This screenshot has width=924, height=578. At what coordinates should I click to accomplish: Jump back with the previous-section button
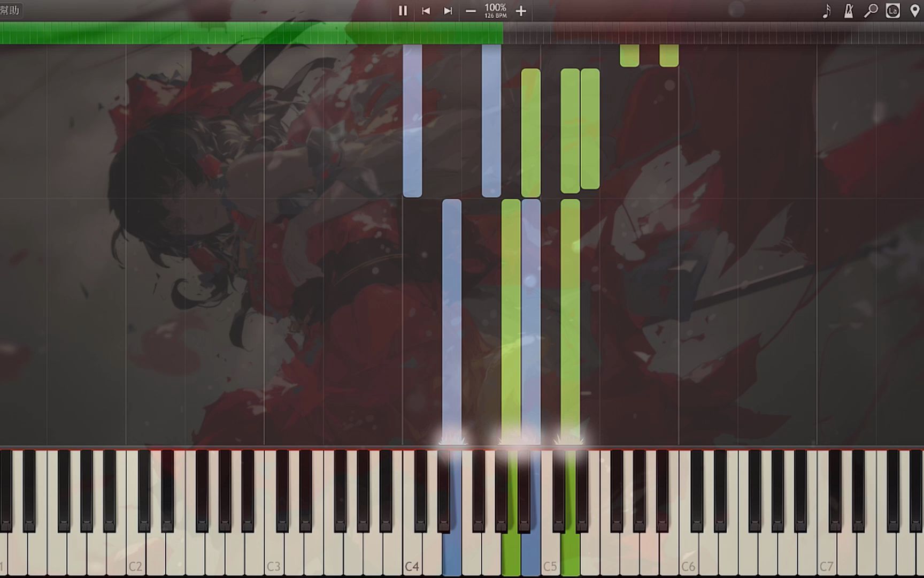click(x=426, y=11)
